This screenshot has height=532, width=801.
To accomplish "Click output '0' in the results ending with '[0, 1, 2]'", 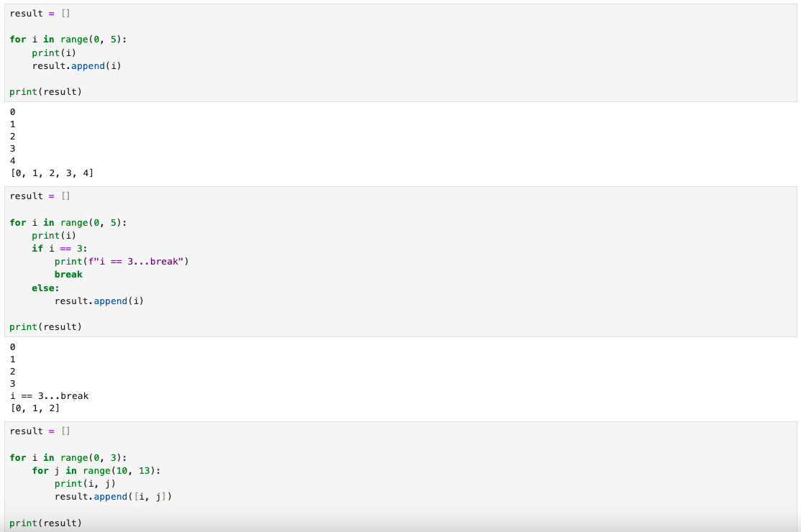I will 13,347.
